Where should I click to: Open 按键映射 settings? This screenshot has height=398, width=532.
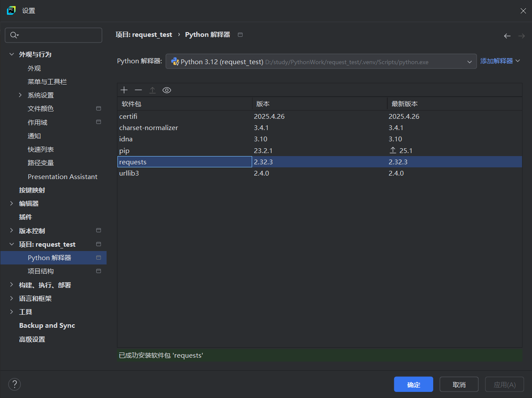click(x=32, y=190)
